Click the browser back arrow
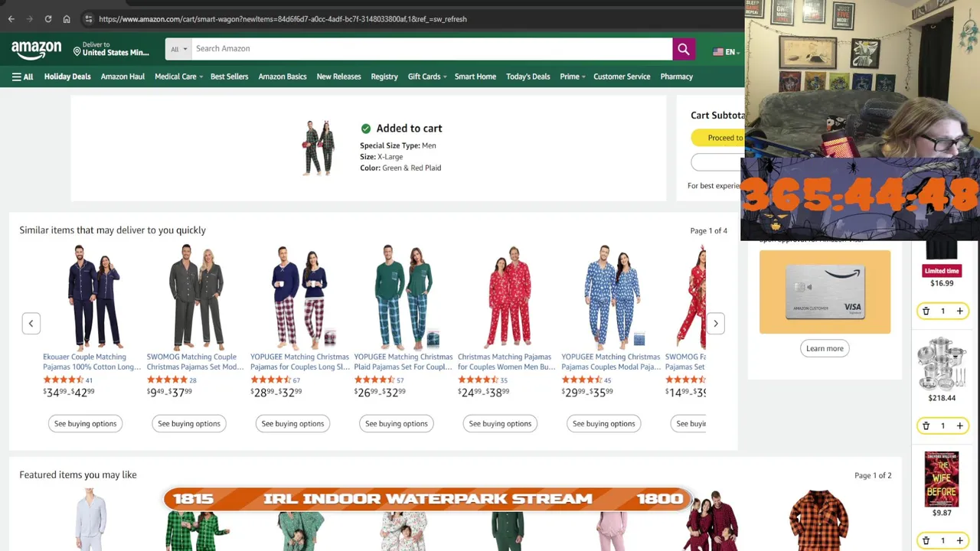980x551 pixels. (11, 19)
